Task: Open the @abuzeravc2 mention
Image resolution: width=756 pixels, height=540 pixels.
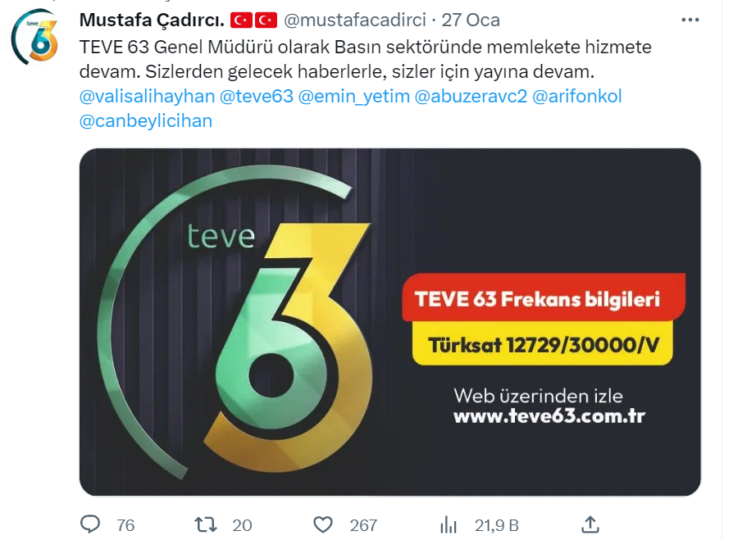Action: coord(471,96)
